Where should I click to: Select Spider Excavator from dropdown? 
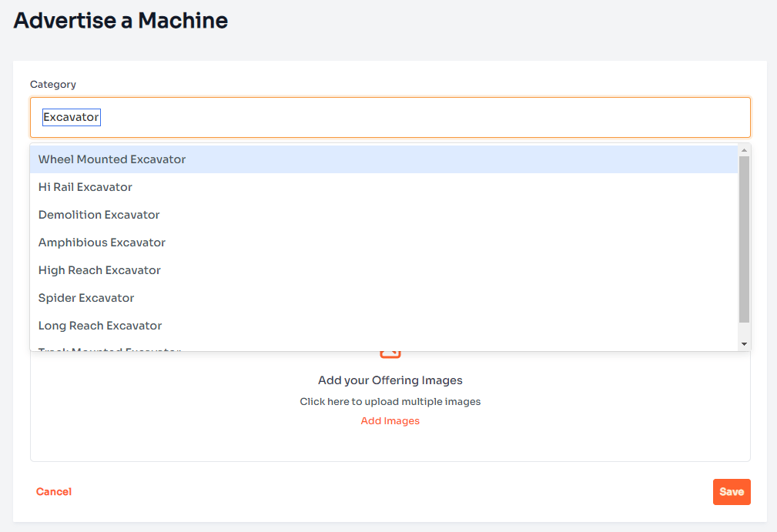[x=383, y=298]
